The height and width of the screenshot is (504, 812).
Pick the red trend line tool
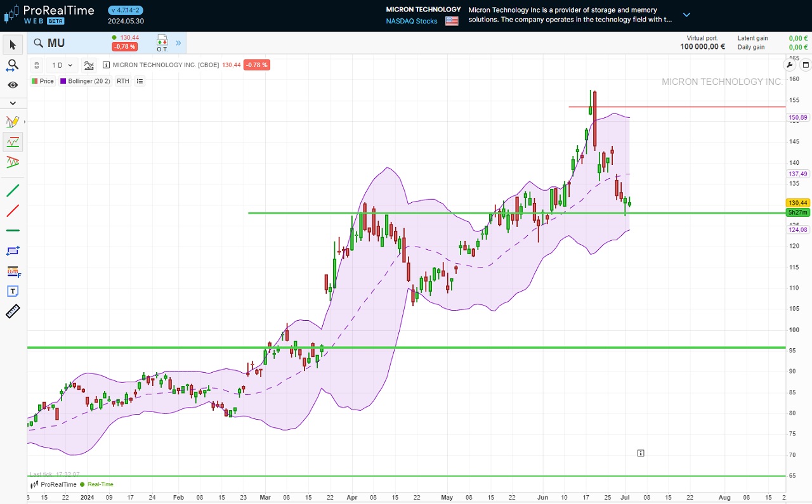click(x=13, y=210)
